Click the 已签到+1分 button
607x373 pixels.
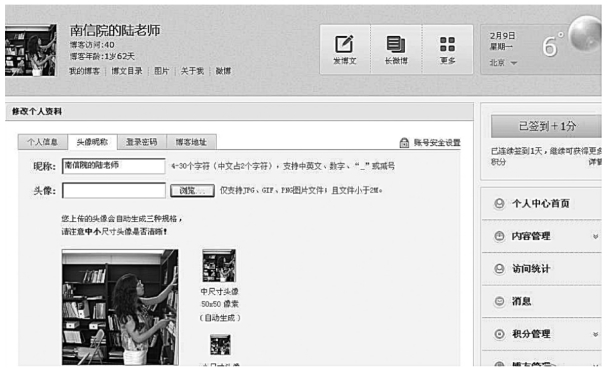(546, 126)
